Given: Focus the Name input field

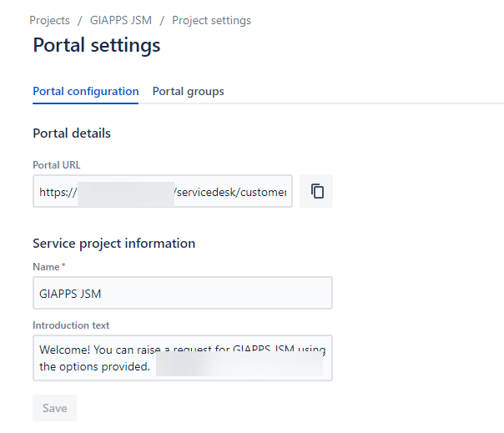Looking at the screenshot, I should pos(182,293).
